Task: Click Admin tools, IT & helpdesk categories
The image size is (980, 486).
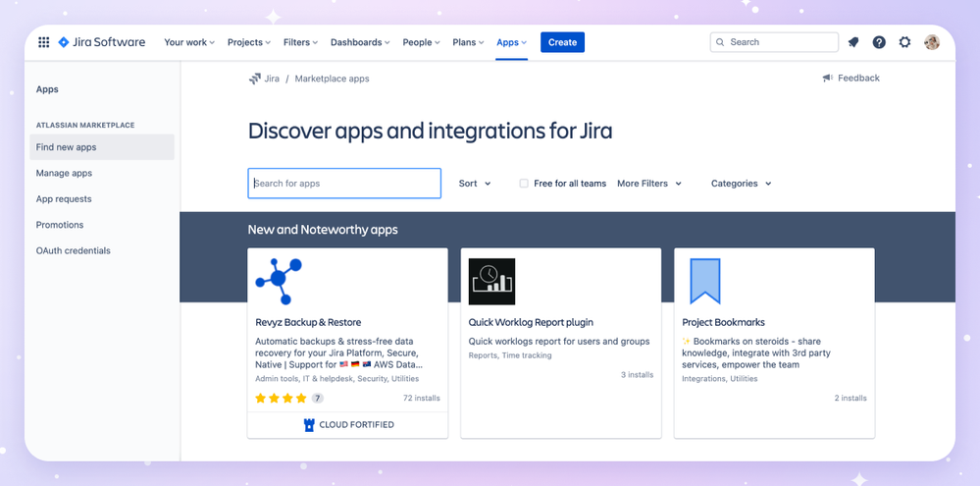Action: tap(336, 378)
